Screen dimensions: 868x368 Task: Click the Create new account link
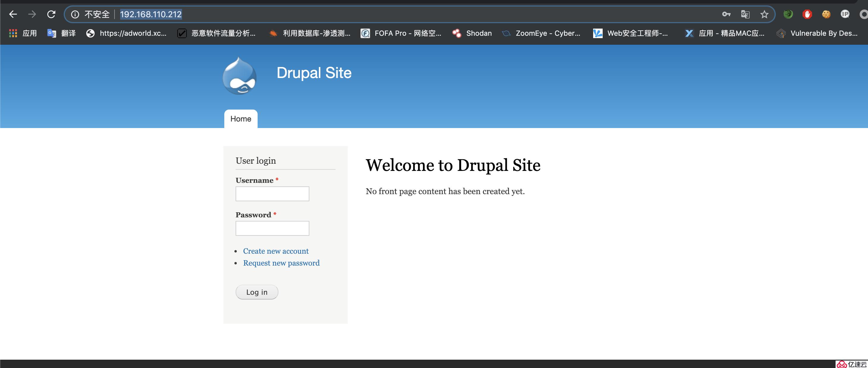(276, 251)
